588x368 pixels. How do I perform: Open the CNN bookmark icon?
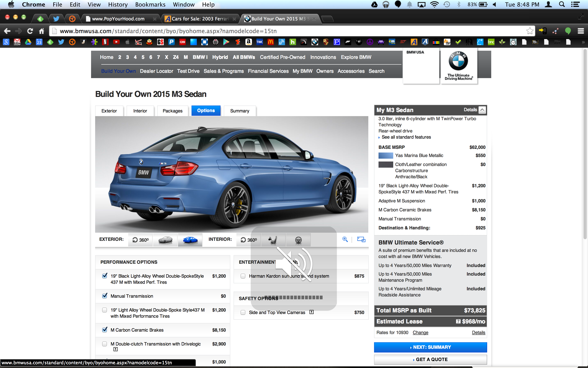tap(182, 42)
